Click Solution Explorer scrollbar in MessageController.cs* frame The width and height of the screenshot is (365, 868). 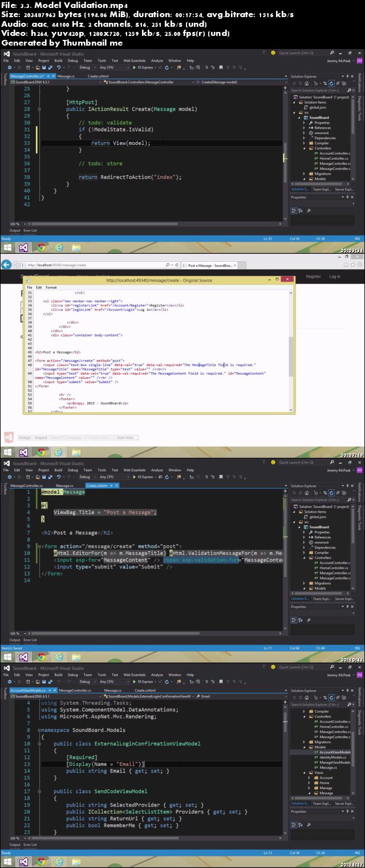click(354, 137)
